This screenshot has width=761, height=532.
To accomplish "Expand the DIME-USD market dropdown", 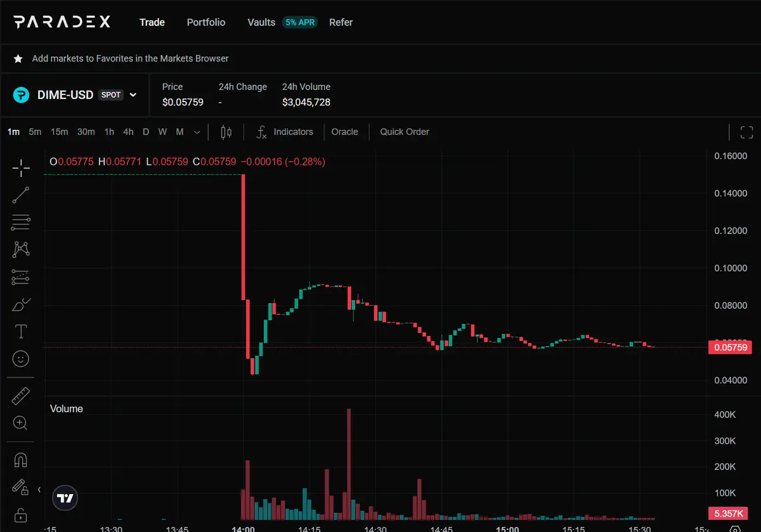I will click(133, 95).
